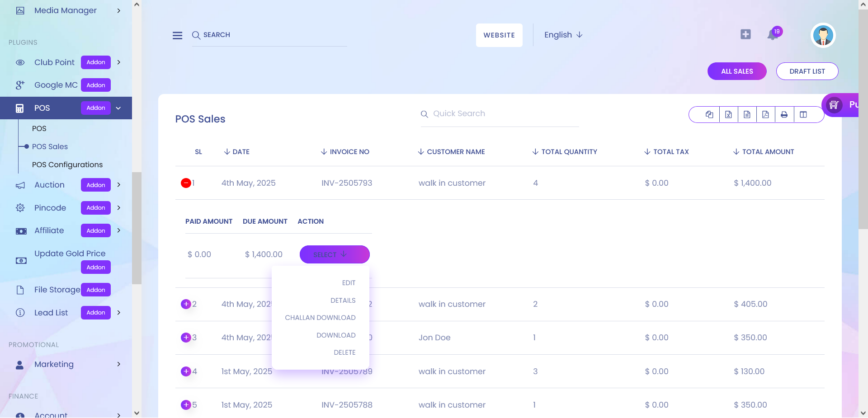Sort by TOTAL TAX column header
The height and width of the screenshot is (418, 868).
click(666, 152)
